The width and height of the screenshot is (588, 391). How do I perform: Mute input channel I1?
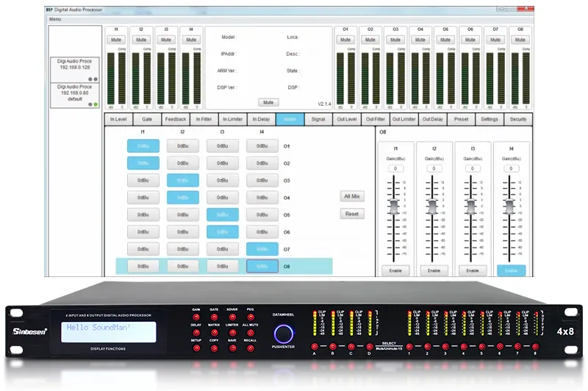pyautogui.click(x=117, y=39)
